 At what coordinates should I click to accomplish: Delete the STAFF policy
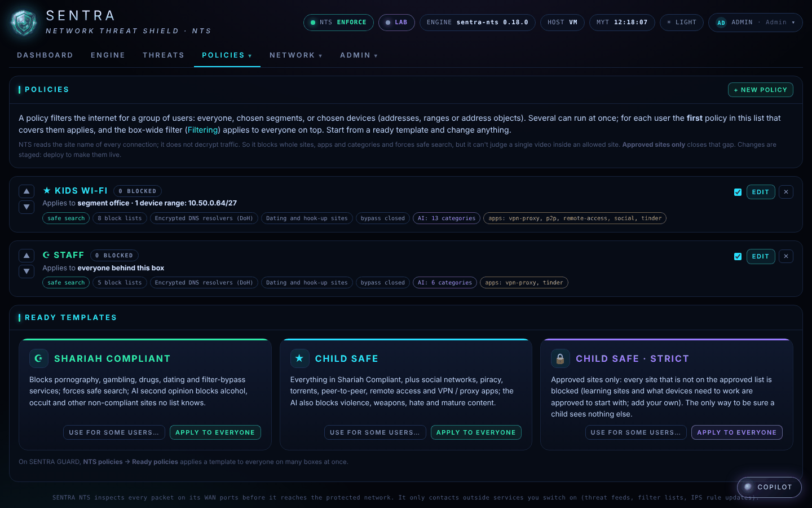tap(786, 256)
